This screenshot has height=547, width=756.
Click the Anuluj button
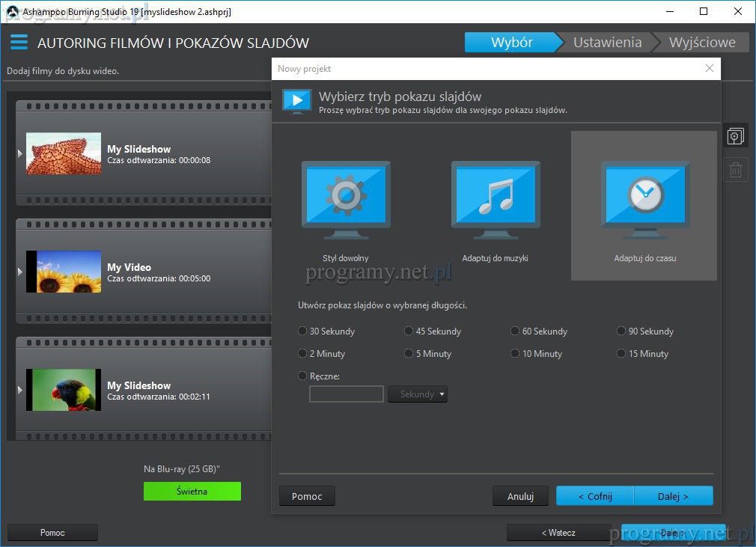click(x=520, y=495)
